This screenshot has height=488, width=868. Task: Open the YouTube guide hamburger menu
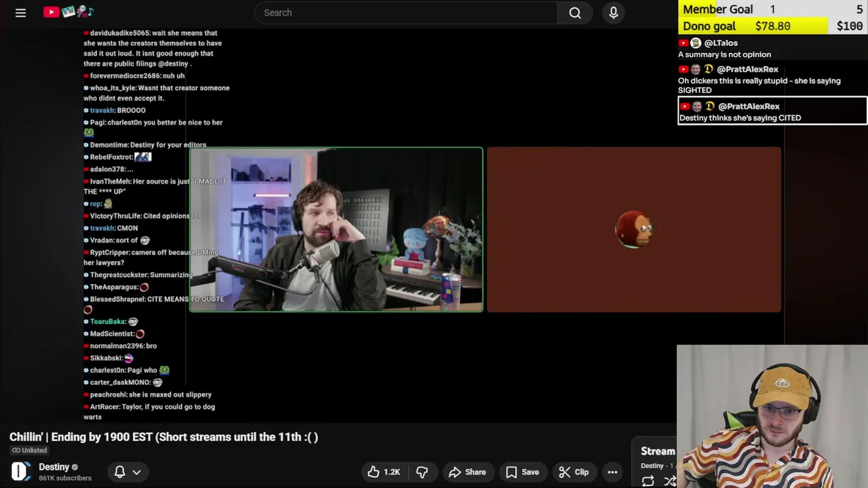point(20,12)
